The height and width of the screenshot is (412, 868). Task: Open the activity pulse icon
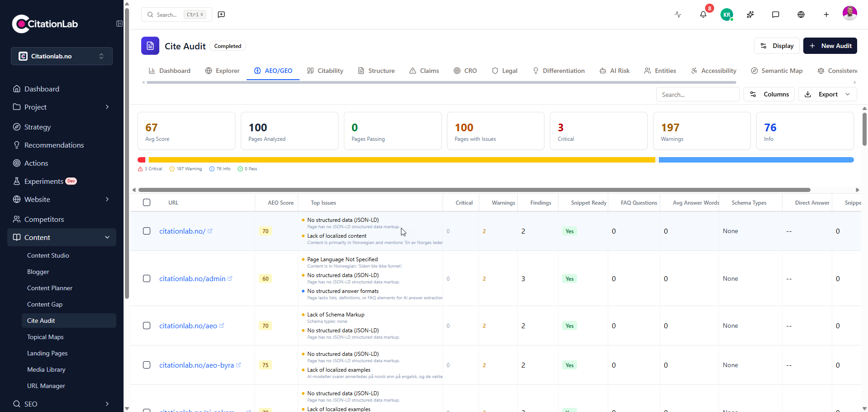(678, 14)
